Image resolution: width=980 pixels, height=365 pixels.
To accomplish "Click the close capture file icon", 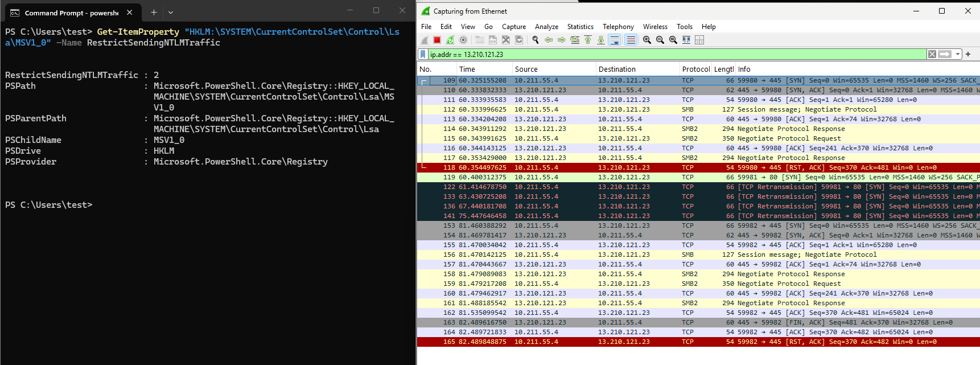I will tap(506, 40).
